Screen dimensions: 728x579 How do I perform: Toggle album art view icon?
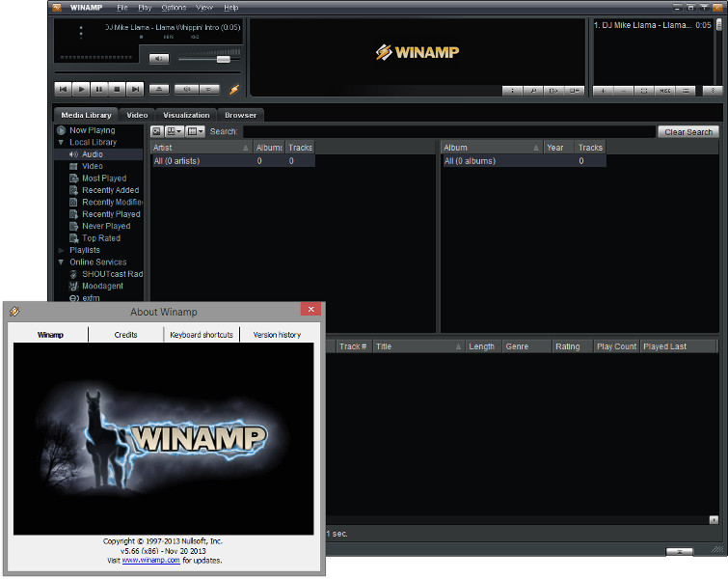(156, 131)
